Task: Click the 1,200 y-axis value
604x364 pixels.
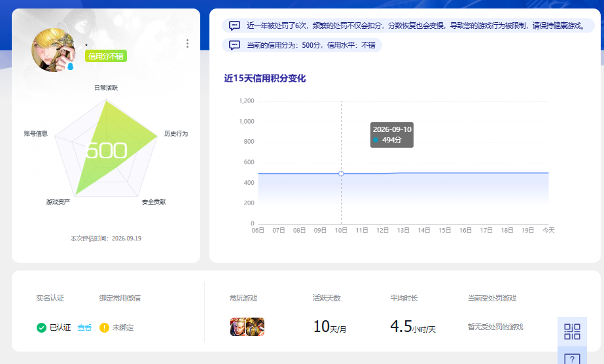Action: (x=247, y=101)
